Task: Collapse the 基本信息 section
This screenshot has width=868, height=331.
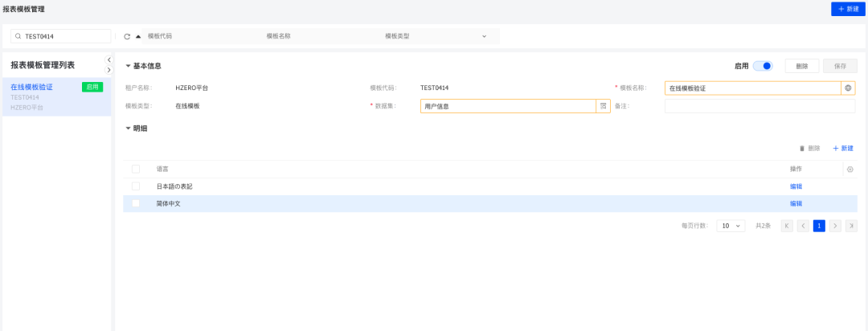Action: [128, 66]
